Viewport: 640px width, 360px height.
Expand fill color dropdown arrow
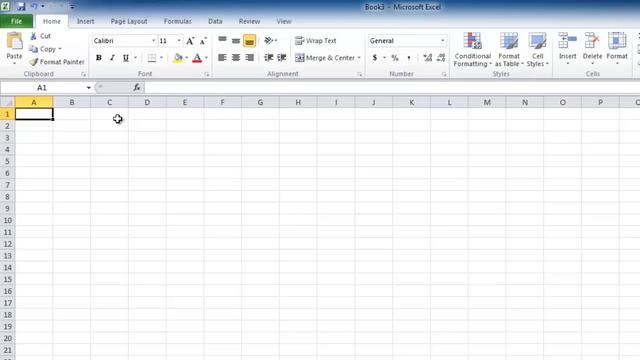pyautogui.click(x=187, y=58)
